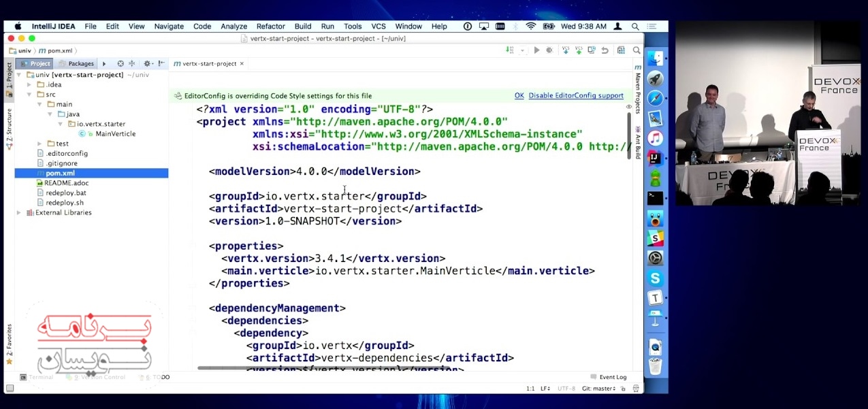Image resolution: width=868 pixels, height=409 pixels.
Task: Expand the test folder
Action: [x=39, y=144]
